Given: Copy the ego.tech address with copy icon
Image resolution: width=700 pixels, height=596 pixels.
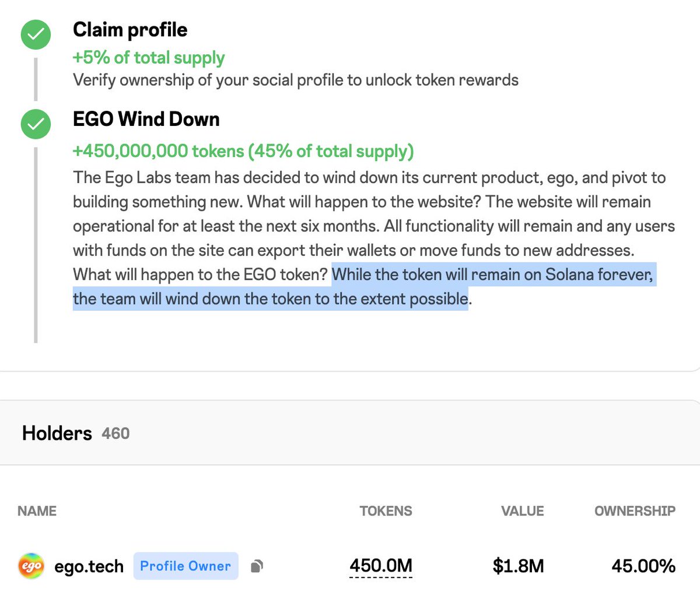Looking at the screenshot, I should coord(257,566).
